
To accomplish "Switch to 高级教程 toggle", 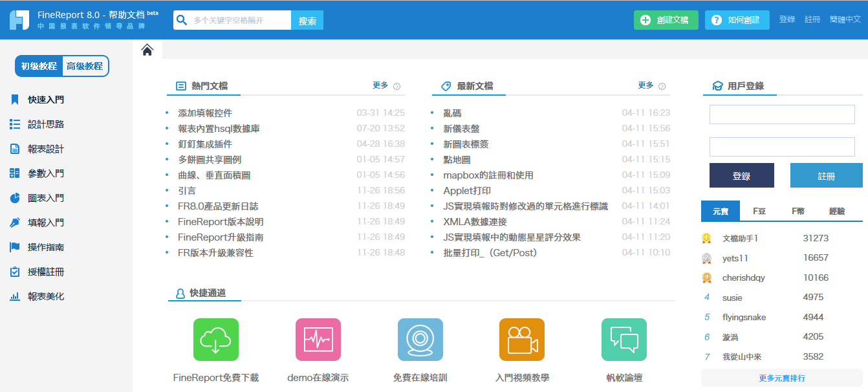I will pyautogui.click(x=85, y=66).
